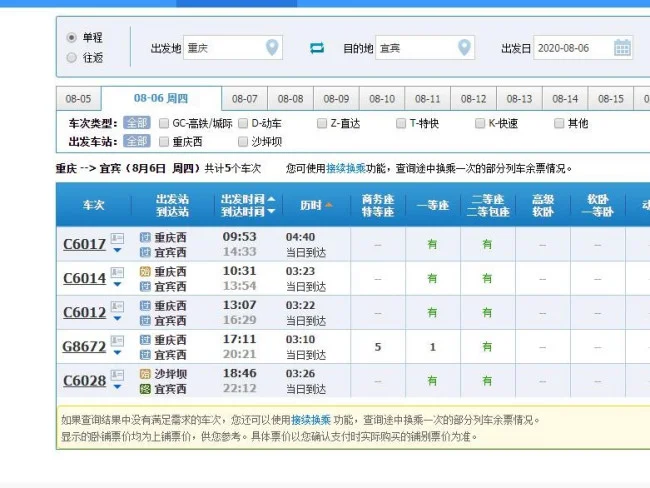This screenshot has width=650, height=488.
Task: Click 全部 button for 出发车站
Action: [x=137, y=141]
